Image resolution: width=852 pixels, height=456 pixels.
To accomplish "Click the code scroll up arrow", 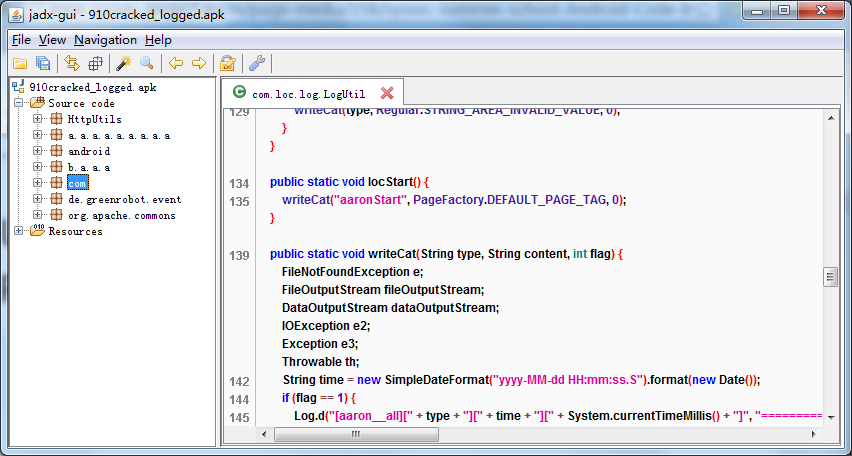I will tap(830, 118).
